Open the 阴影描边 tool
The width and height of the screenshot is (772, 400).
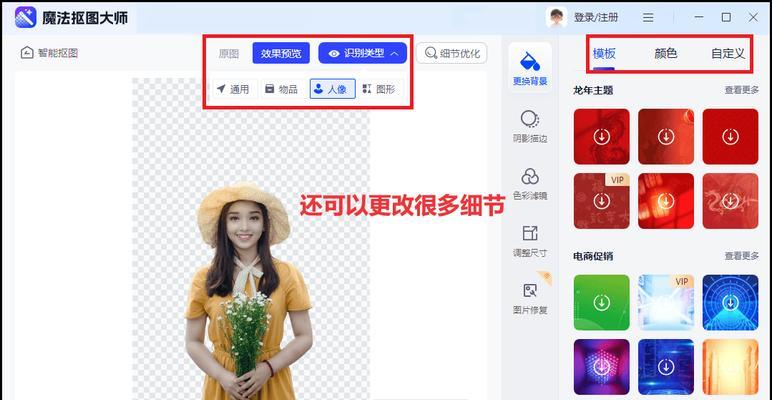[530, 127]
